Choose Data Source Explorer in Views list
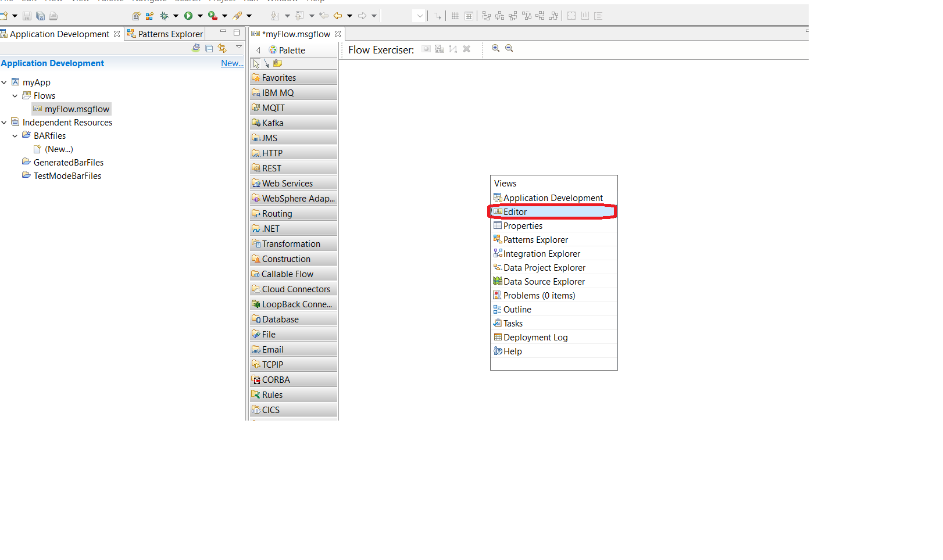The width and height of the screenshot is (943, 560). pos(553,282)
